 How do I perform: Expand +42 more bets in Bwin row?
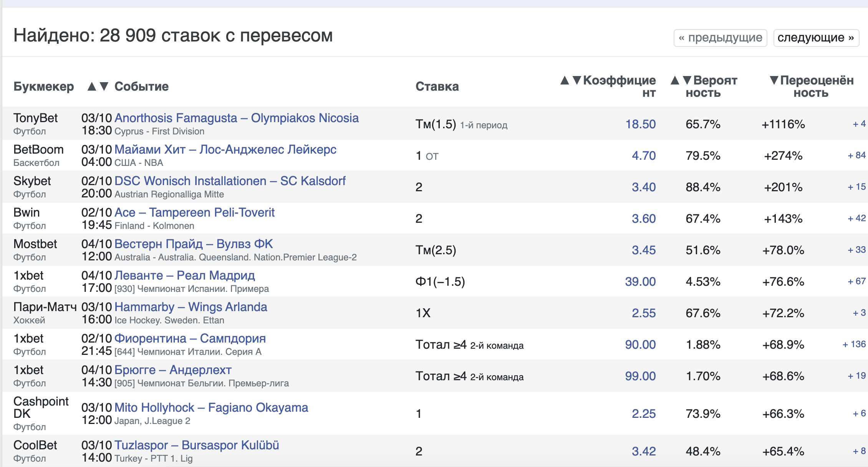coord(856,218)
